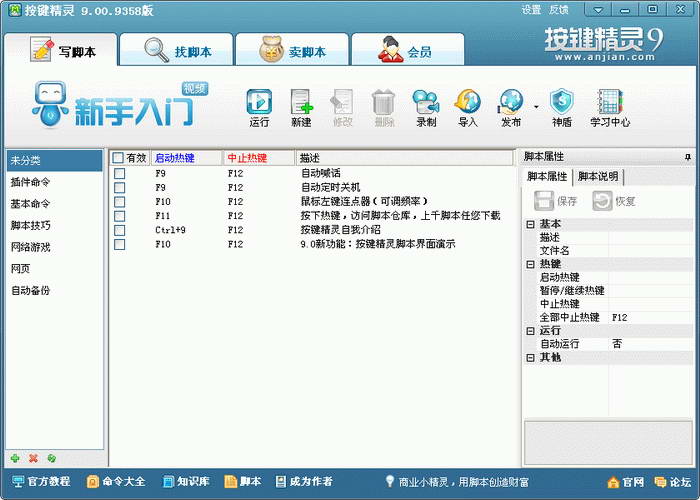This screenshot has width=700, height=500.
Task: Collapse the 热键 property group
Action: pyautogui.click(x=531, y=264)
